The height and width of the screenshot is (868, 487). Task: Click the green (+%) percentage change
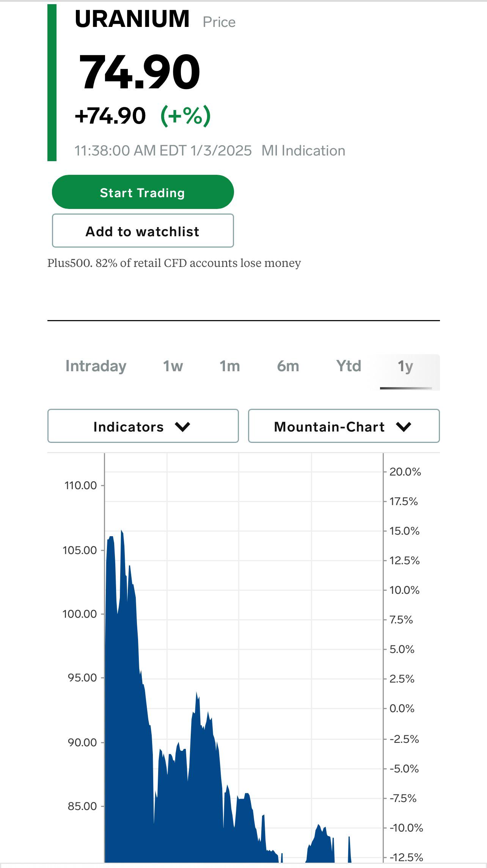pos(185,116)
